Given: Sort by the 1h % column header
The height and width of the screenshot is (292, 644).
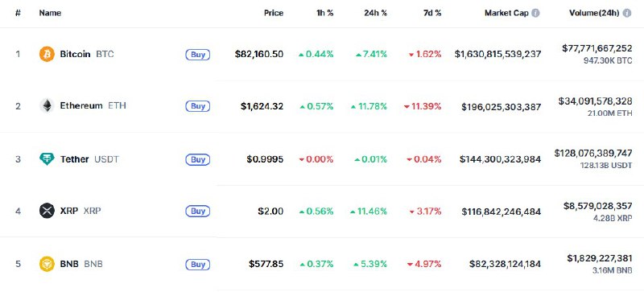Looking at the screenshot, I should click(325, 13).
